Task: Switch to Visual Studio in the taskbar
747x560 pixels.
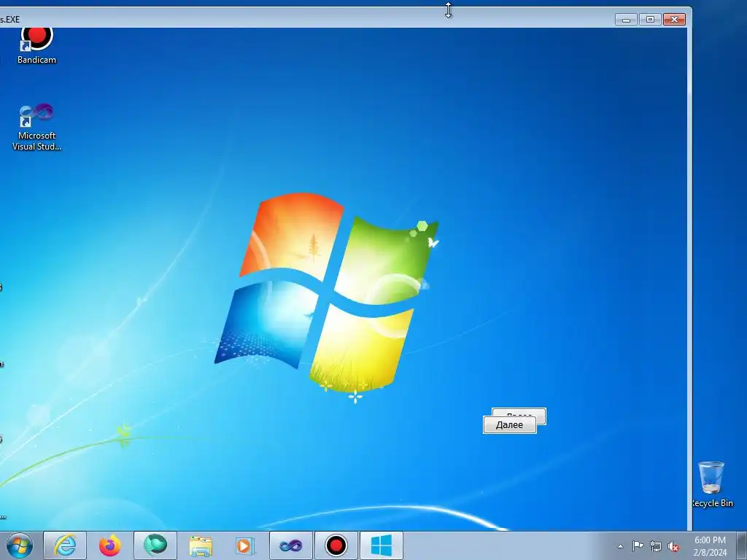Action: pos(290,545)
